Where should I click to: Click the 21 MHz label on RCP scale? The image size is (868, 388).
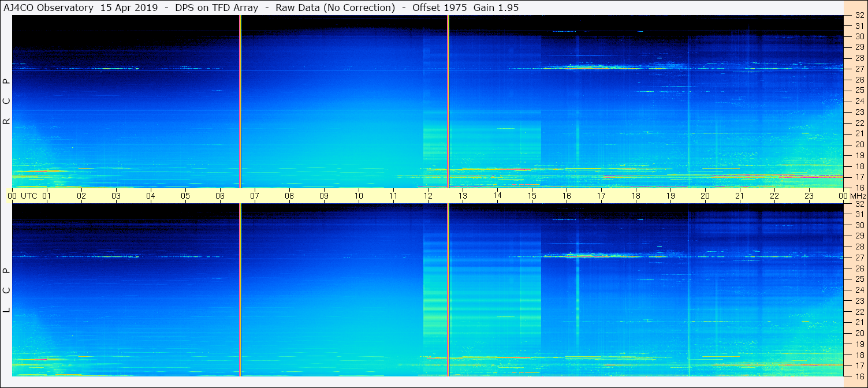pos(859,133)
